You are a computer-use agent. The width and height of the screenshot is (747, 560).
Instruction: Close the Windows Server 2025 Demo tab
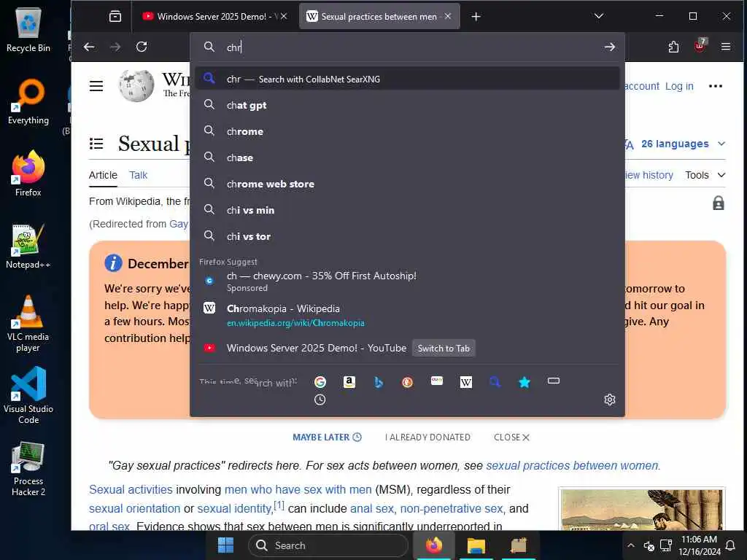(284, 16)
